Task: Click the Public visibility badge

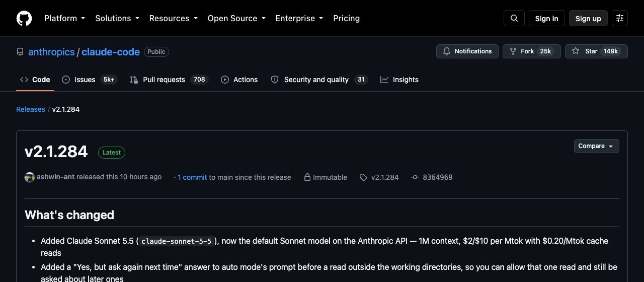Action: (x=156, y=52)
